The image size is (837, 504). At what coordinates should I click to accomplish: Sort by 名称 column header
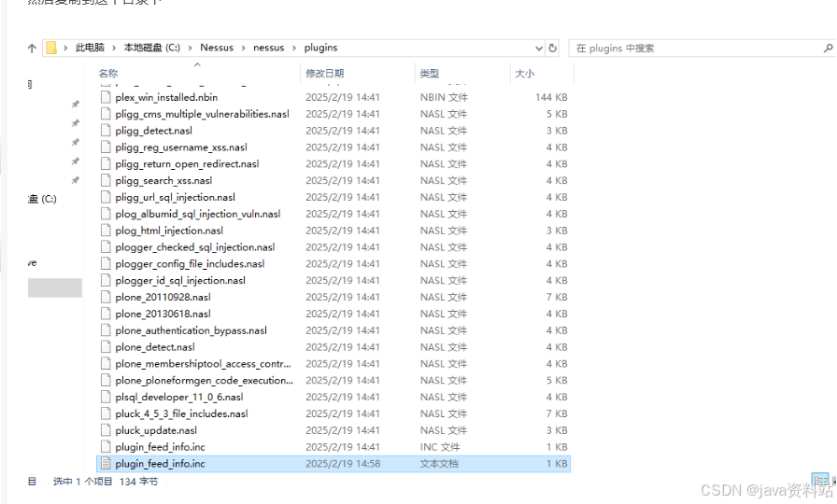click(x=107, y=74)
